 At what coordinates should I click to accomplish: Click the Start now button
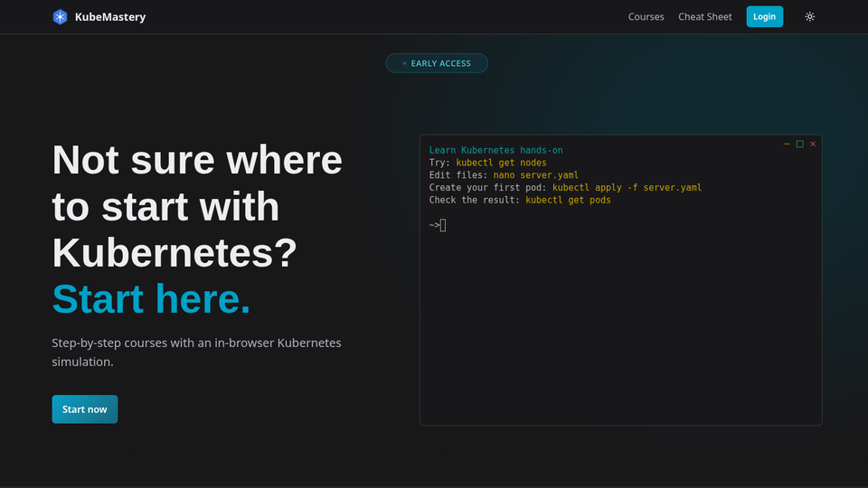point(85,409)
